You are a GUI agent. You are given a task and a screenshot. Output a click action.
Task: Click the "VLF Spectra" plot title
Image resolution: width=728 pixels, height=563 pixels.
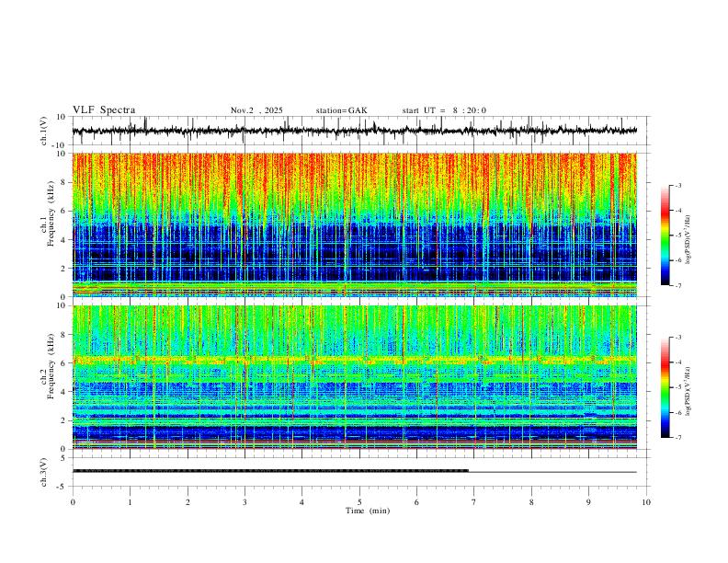tap(104, 110)
